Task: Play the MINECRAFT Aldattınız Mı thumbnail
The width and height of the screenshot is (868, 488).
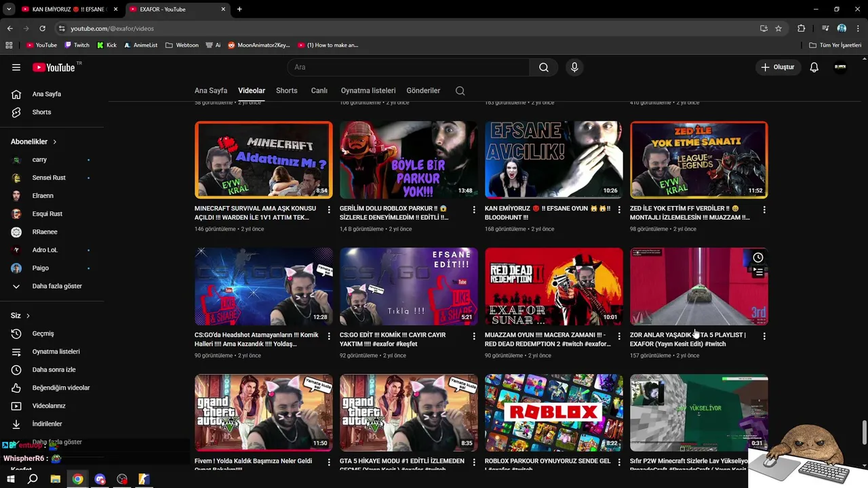Action: [x=264, y=160]
